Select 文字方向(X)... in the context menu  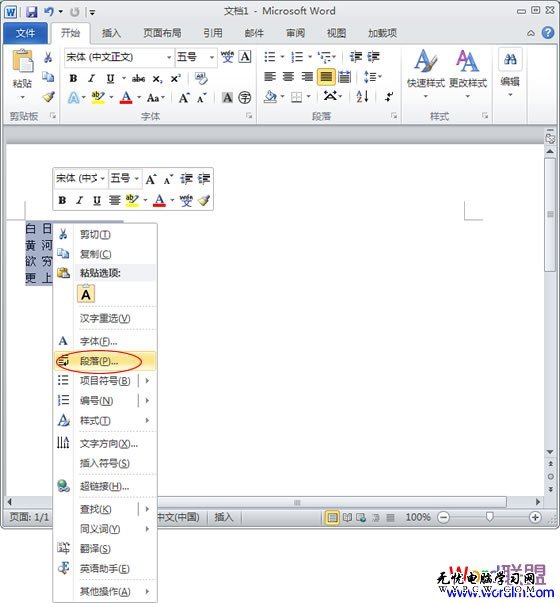tap(105, 443)
